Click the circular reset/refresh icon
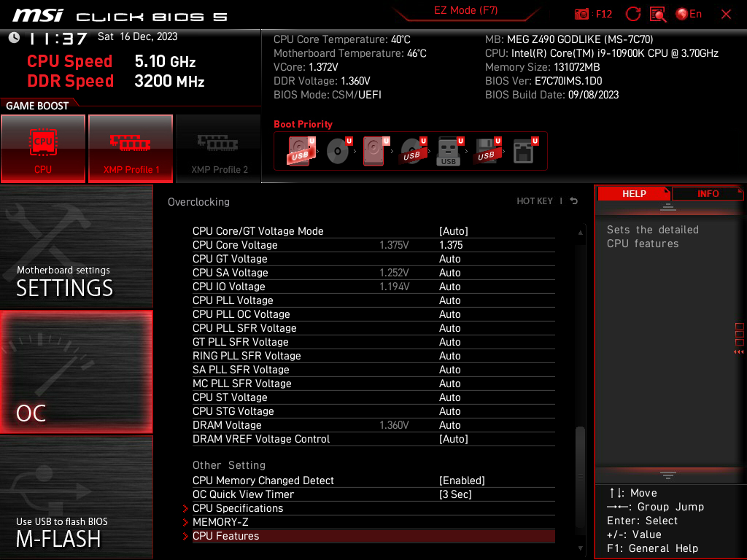The height and width of the screenshot is (560, 747). (x=632, y=14)
